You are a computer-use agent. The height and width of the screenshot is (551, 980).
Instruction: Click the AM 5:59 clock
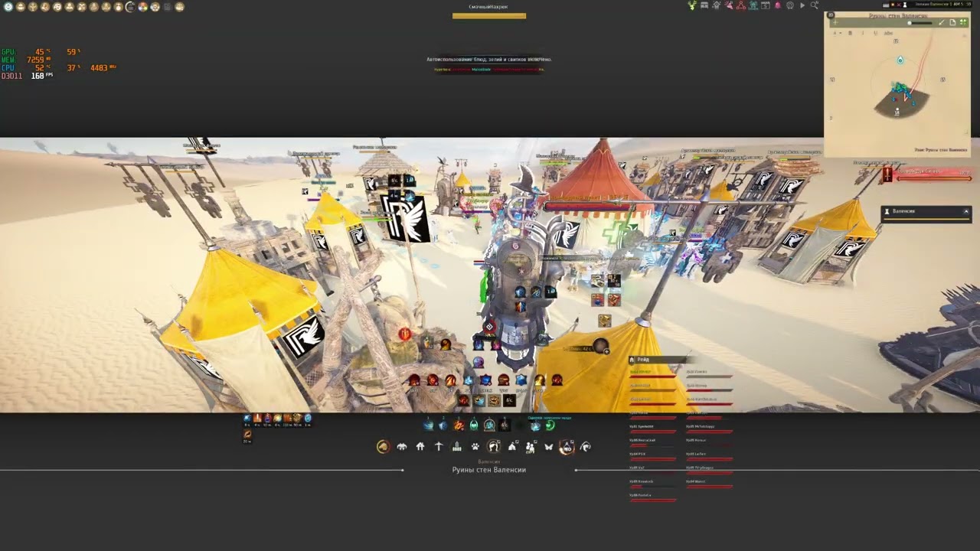(962, 5)
